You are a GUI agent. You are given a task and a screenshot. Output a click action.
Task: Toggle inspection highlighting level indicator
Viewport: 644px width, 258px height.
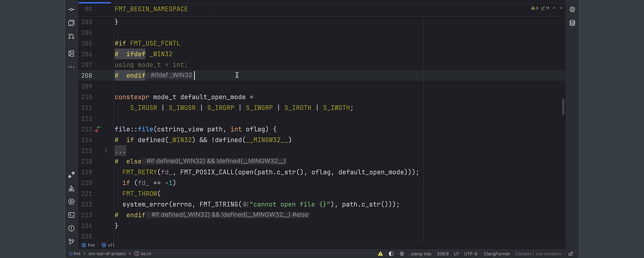(391, 254)
